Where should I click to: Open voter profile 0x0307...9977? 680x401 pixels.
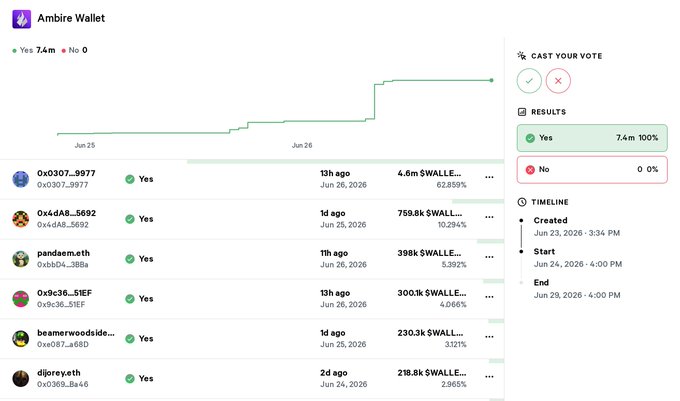tap(66, 173)
